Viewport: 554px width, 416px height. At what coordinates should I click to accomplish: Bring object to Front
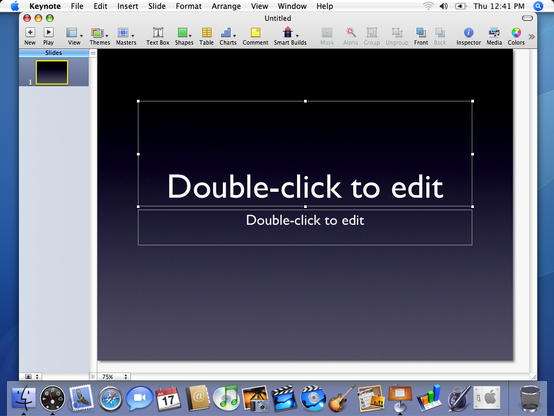[x=421, y=36]
